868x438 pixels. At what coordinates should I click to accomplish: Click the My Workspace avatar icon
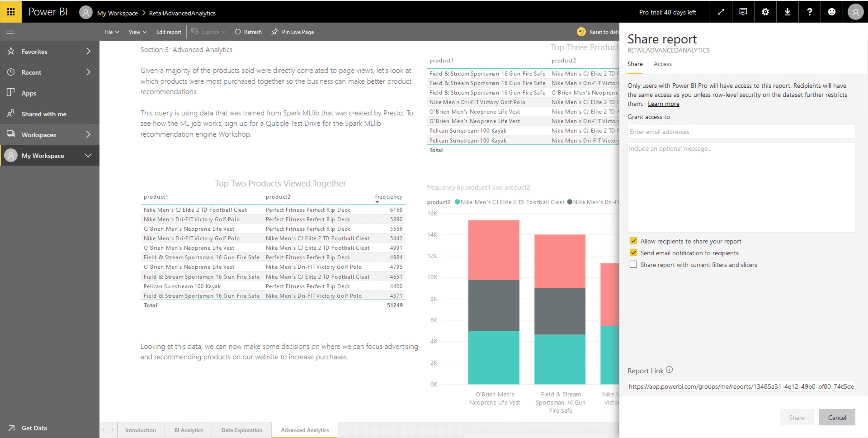(x=11, y=155)
